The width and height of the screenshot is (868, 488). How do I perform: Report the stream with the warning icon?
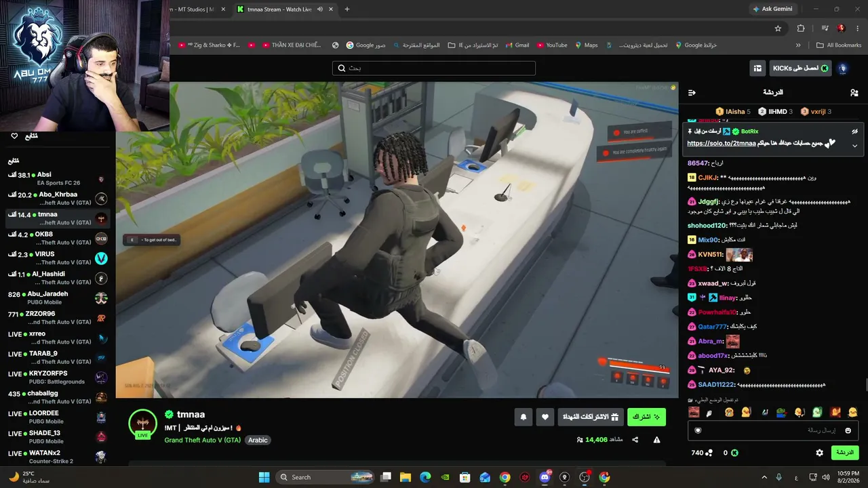[x=656, y=440]
